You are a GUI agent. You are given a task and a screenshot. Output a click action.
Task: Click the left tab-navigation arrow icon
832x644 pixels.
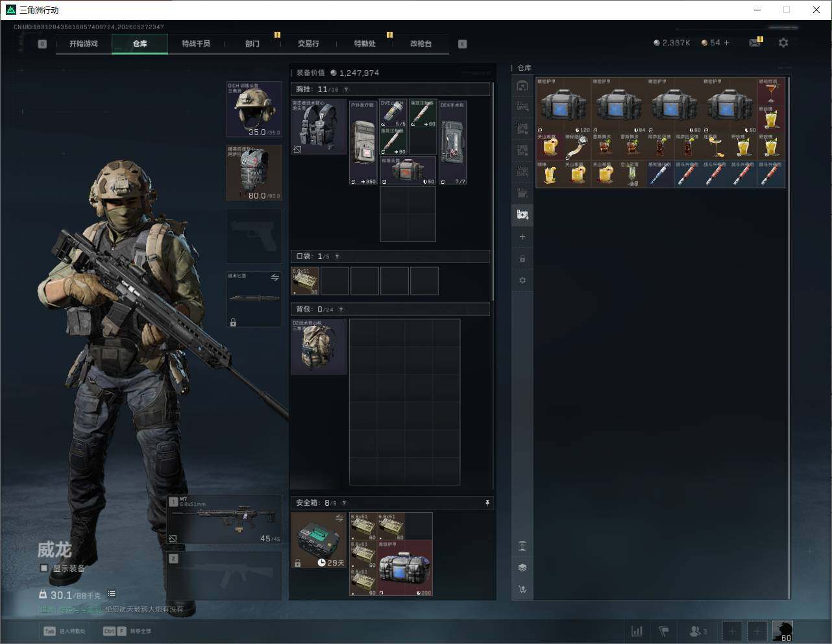(x=42, y=43)
